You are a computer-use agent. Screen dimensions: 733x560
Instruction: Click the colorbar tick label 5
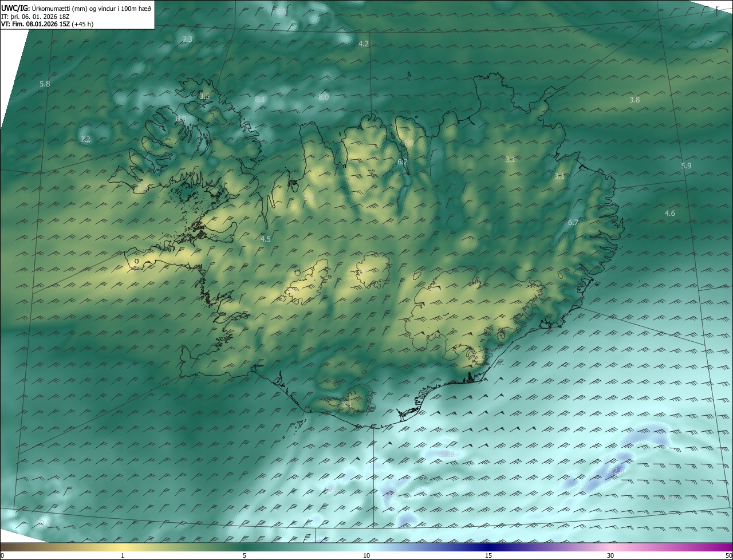(245, 555)
